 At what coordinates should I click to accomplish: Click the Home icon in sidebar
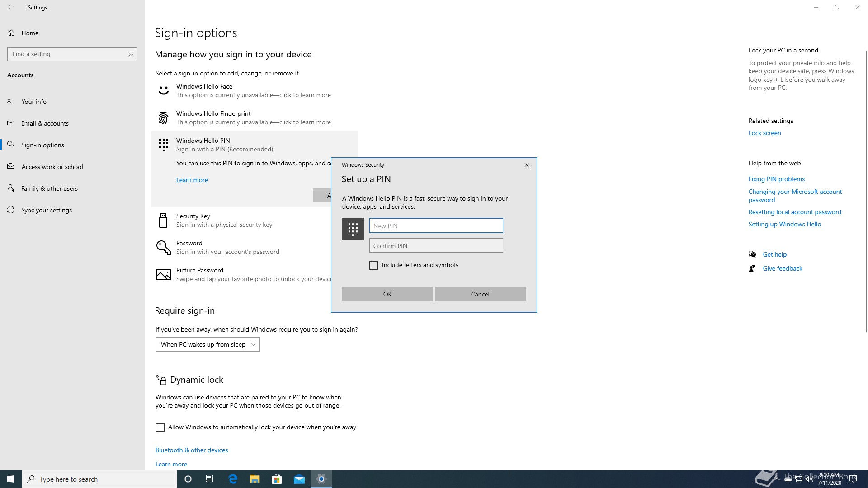(12, 33)
